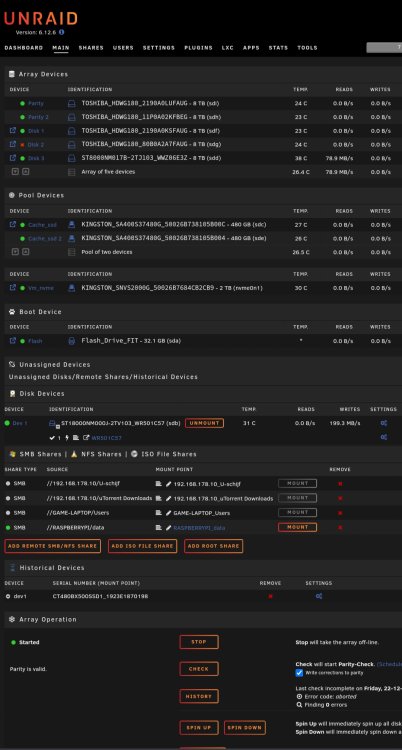Open browse icon for Disk 3
The width and height of the screenshot is (402, 750).
[x=13, y=158]
